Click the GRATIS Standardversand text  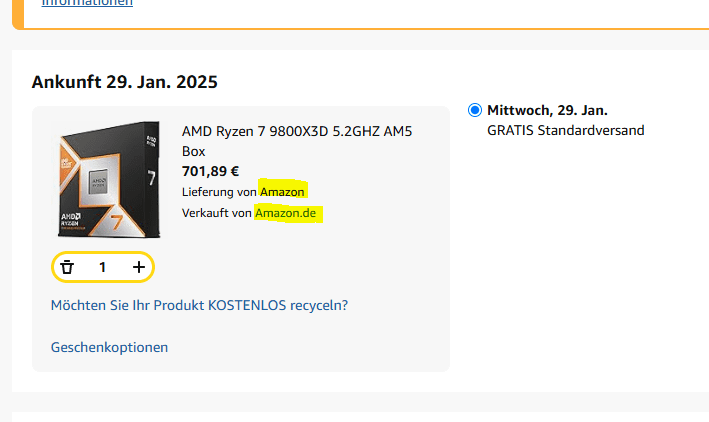click(566, 131)
